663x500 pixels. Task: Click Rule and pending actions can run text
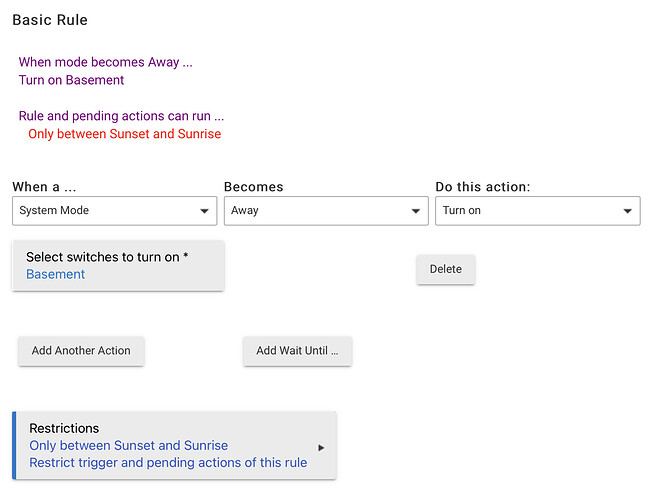pyautogui.click(x=121, y=116)
